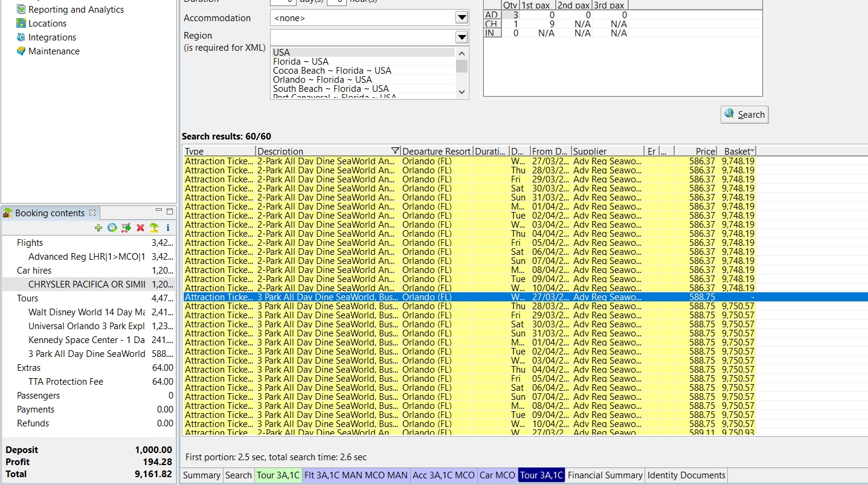Screen dimensions: 868x485
Task: Click the palm tree island icon
Action: click(154, 228)
